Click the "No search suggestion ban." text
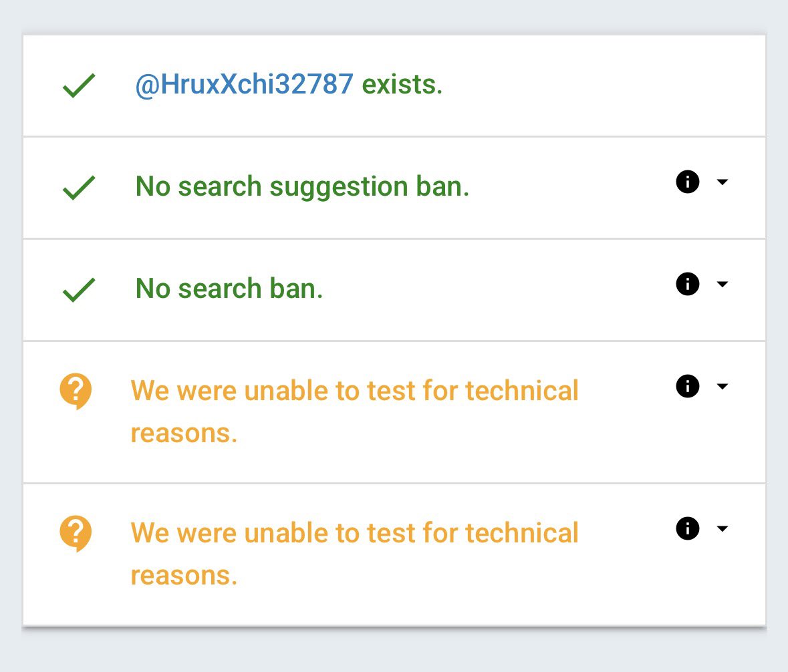 (302, 187)
